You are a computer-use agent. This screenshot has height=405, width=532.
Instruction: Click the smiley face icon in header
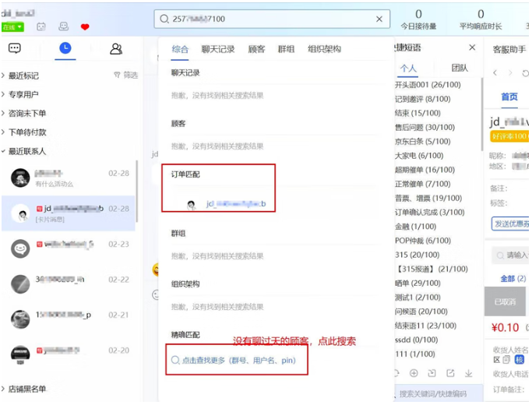pyautogui.click(x=63, y=26)
